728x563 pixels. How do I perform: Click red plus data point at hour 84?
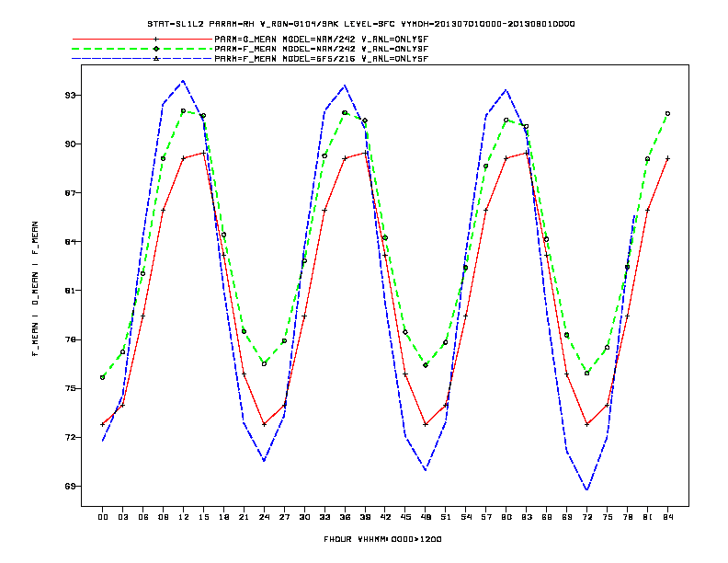coord(667,159)
